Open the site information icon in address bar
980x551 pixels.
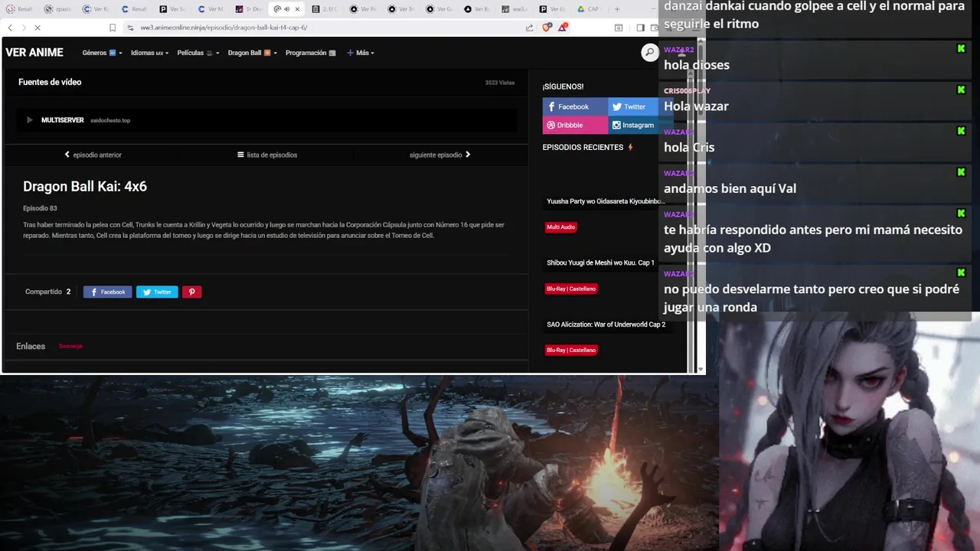(131, 28)
